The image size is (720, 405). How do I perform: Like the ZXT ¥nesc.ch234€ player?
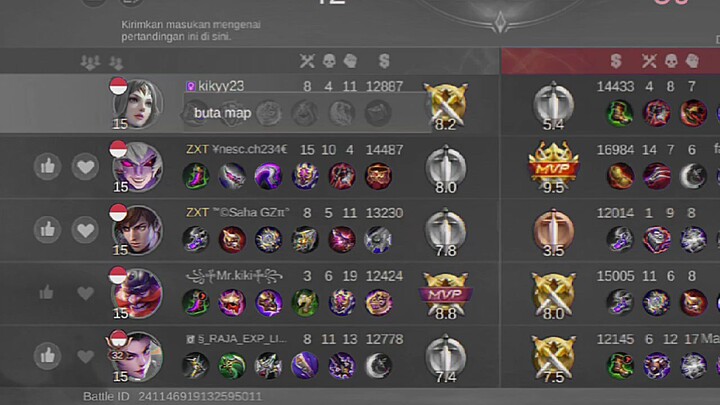[47, 166]
